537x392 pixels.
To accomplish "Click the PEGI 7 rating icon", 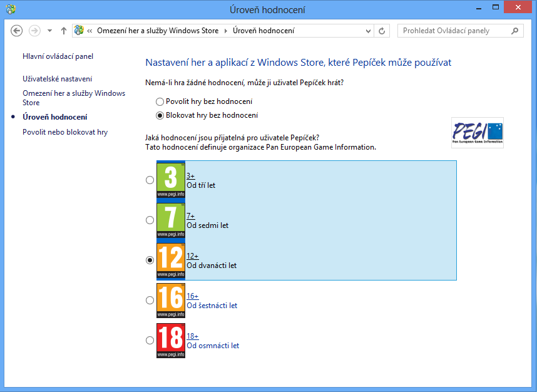I will (x=171, y=220).
